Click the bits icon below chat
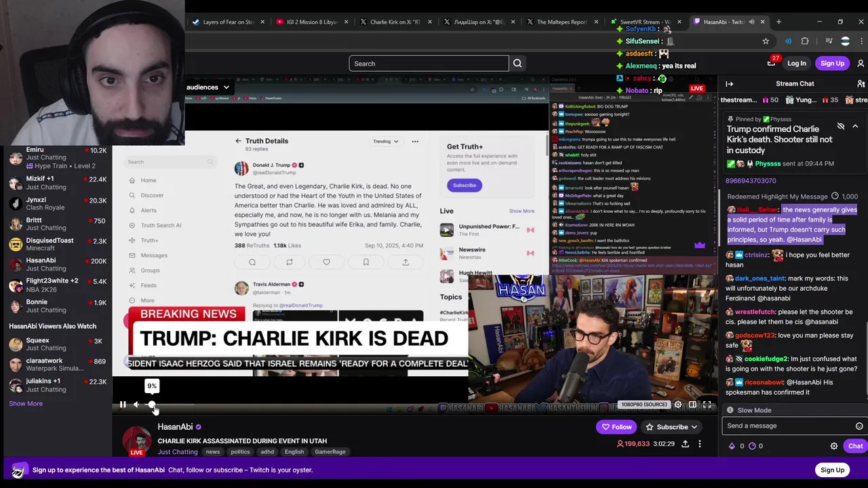 click(732, 446)
